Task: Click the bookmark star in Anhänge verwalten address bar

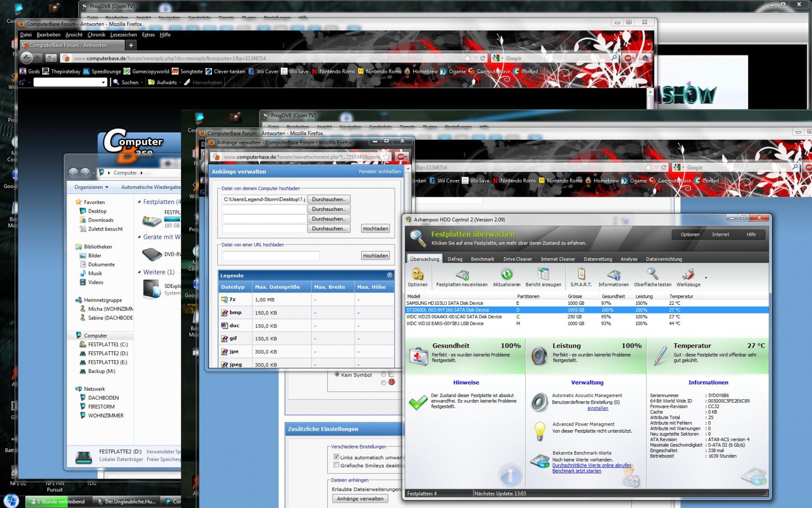Action: 386,157
